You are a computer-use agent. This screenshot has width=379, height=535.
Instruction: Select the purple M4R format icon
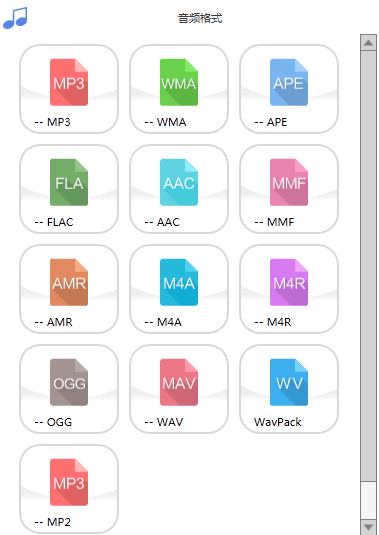289,282
